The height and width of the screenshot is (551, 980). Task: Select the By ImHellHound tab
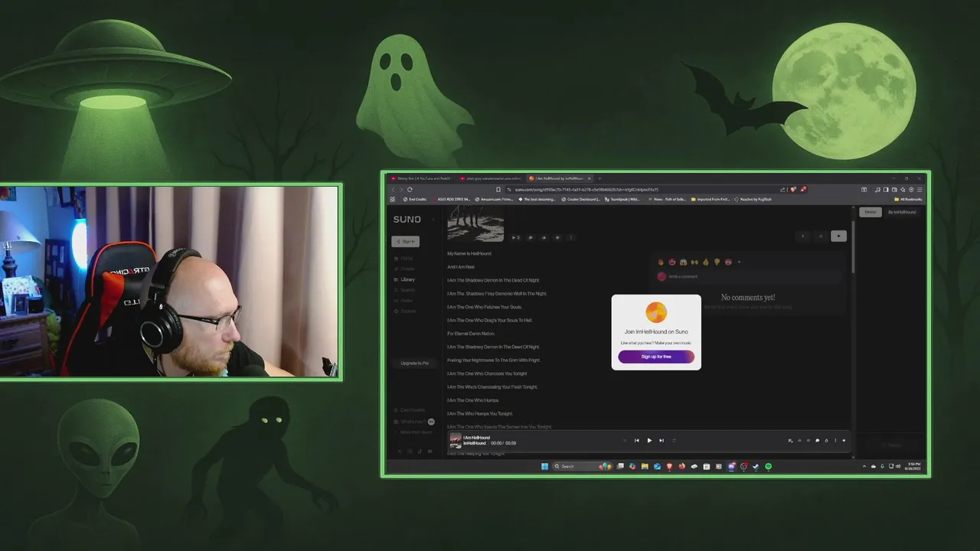coord(902,212)
